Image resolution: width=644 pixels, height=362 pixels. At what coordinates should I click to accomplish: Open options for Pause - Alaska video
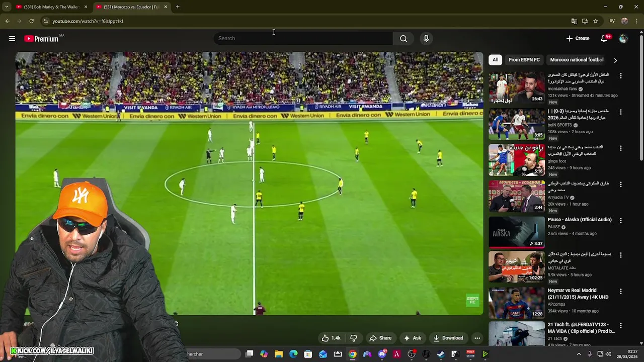tap(620, 221)
